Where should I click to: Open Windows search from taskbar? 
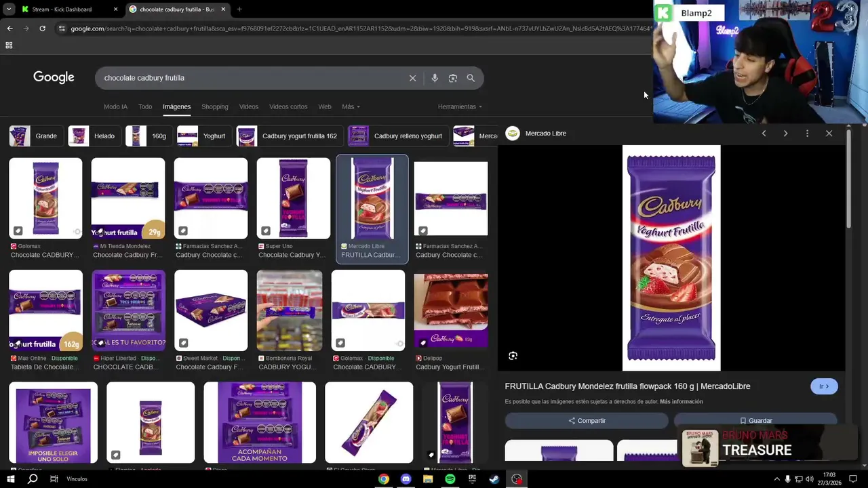tap(32, 479)
